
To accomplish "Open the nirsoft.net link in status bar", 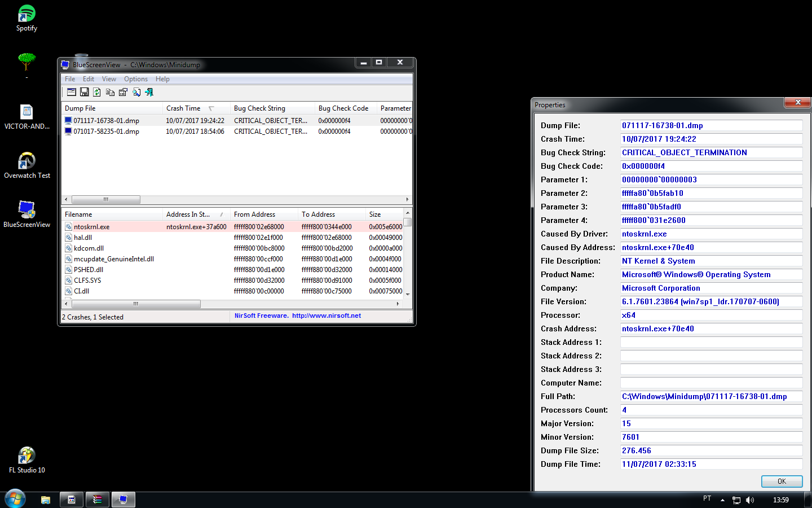I will pyautogui.click(x=326, y=316).
